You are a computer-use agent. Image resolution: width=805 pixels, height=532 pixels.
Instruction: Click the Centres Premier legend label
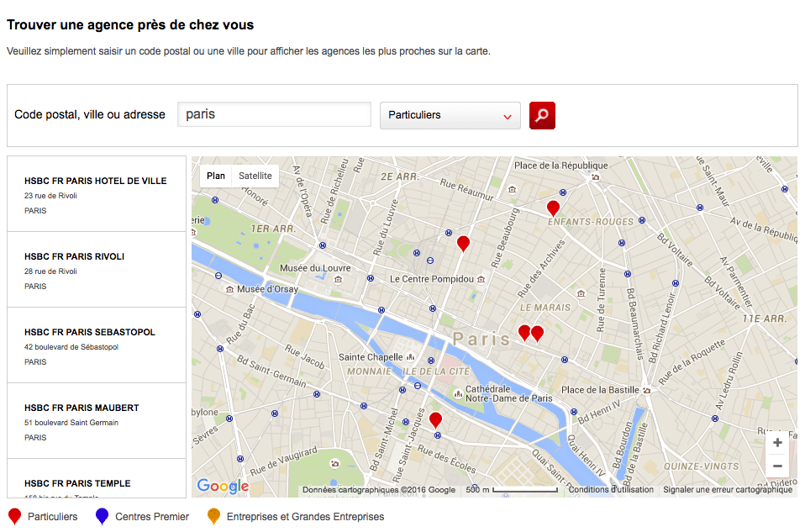coord(152,517)
